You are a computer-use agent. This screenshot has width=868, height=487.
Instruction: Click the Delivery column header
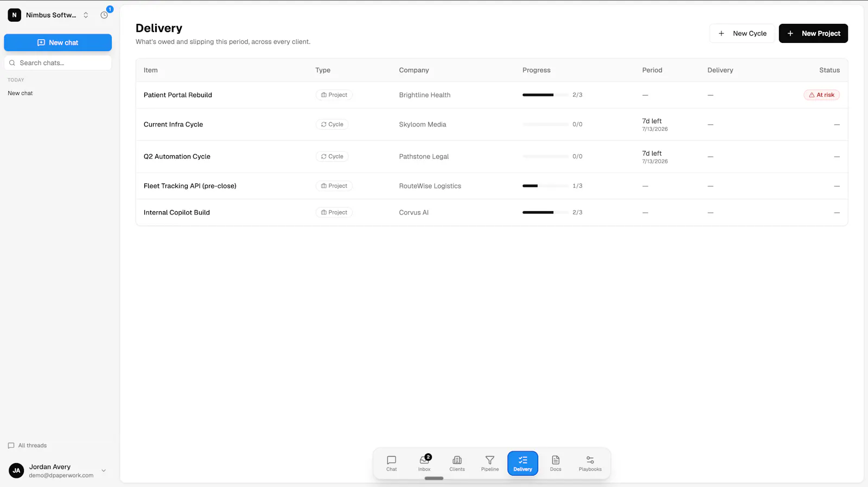point(720,70)
